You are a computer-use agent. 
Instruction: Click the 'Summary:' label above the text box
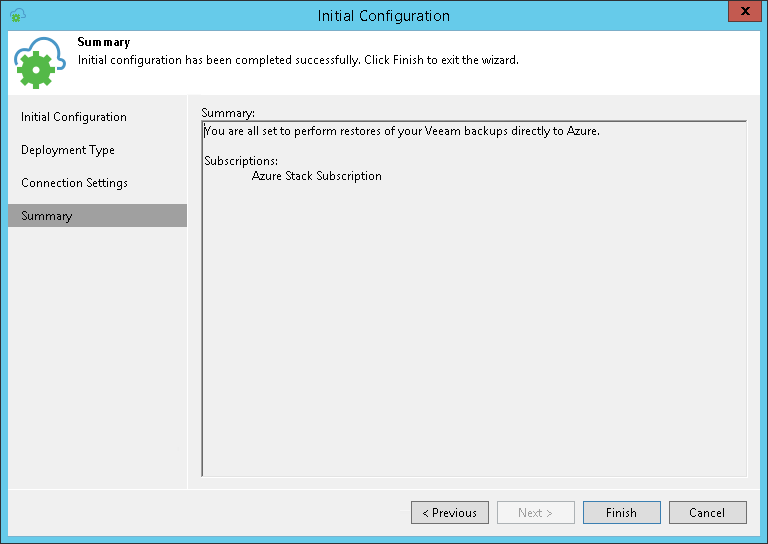click(x=228, y=113)
